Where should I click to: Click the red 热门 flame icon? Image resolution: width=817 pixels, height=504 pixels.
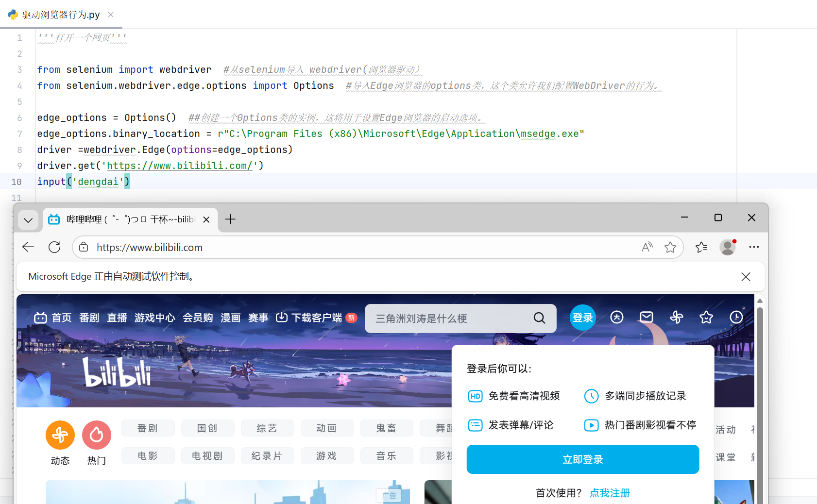(97, 435)
